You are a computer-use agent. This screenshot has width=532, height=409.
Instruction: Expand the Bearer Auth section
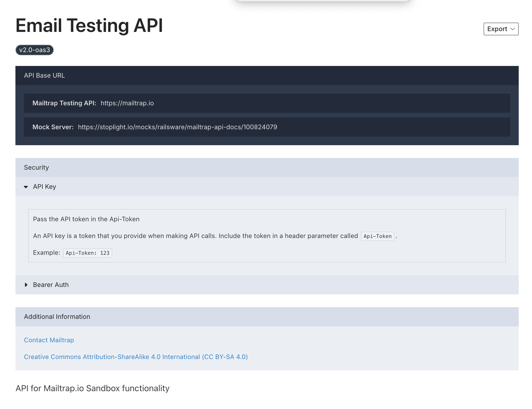pyautogui.click(x=267, y=285)
